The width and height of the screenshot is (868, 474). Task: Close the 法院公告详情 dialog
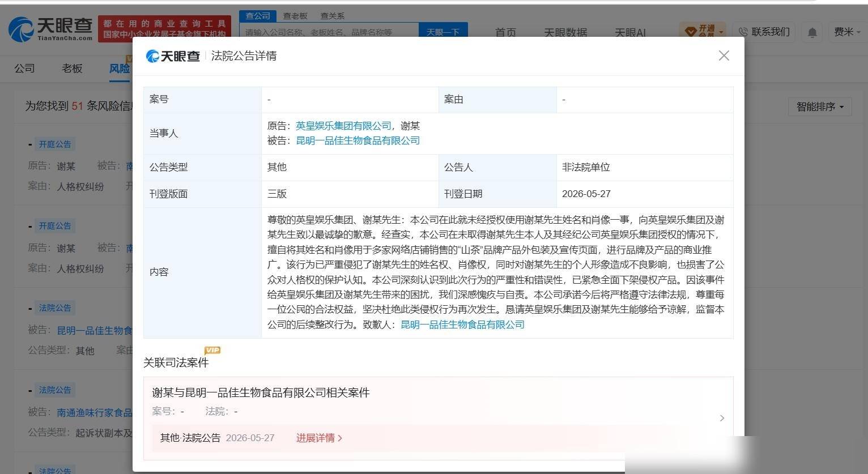click(724, 55)
